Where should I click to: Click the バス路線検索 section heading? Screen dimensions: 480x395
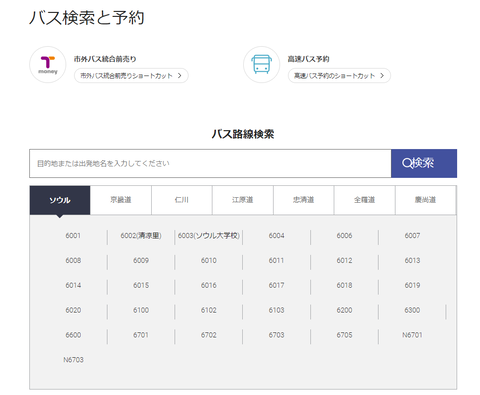(243, 134)
